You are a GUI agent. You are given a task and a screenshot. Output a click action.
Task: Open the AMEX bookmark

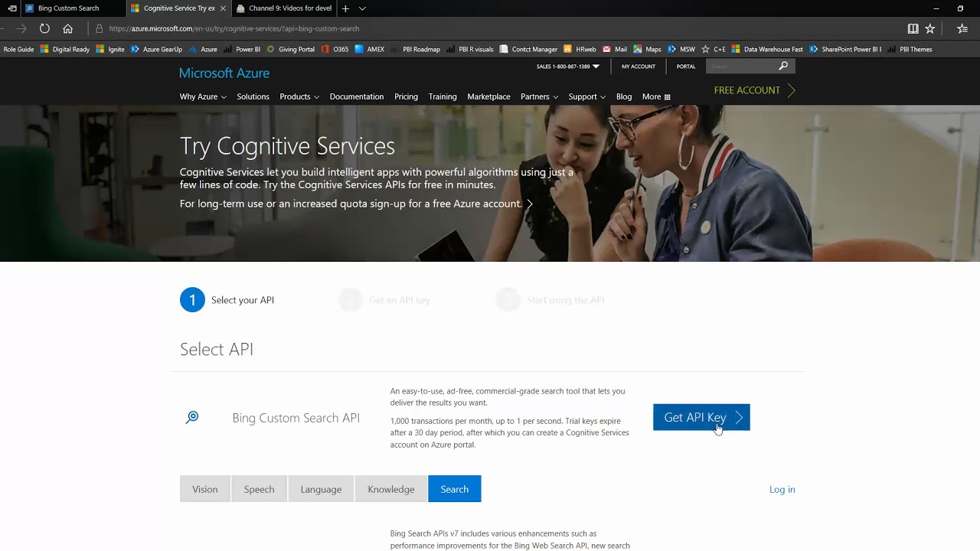coord(370,49)
